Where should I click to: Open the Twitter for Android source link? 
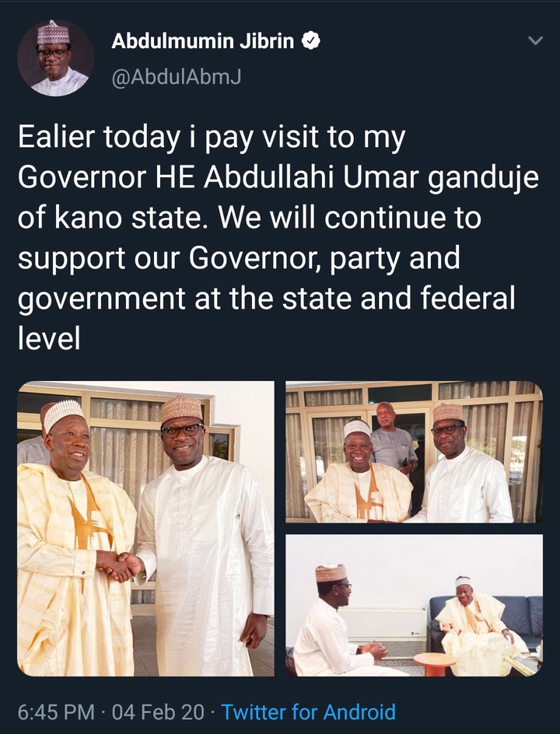pyautogui.click(x=308, y=711)
